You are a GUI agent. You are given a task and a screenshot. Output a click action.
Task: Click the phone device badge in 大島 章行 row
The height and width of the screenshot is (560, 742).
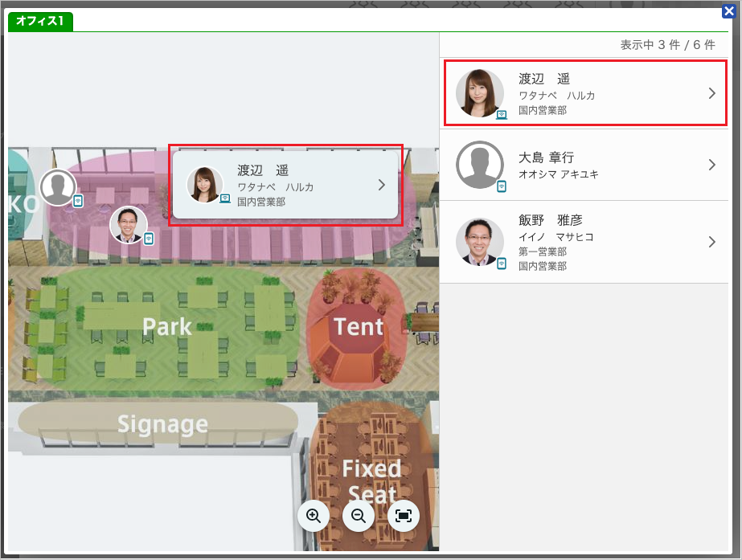pos(502,186)
